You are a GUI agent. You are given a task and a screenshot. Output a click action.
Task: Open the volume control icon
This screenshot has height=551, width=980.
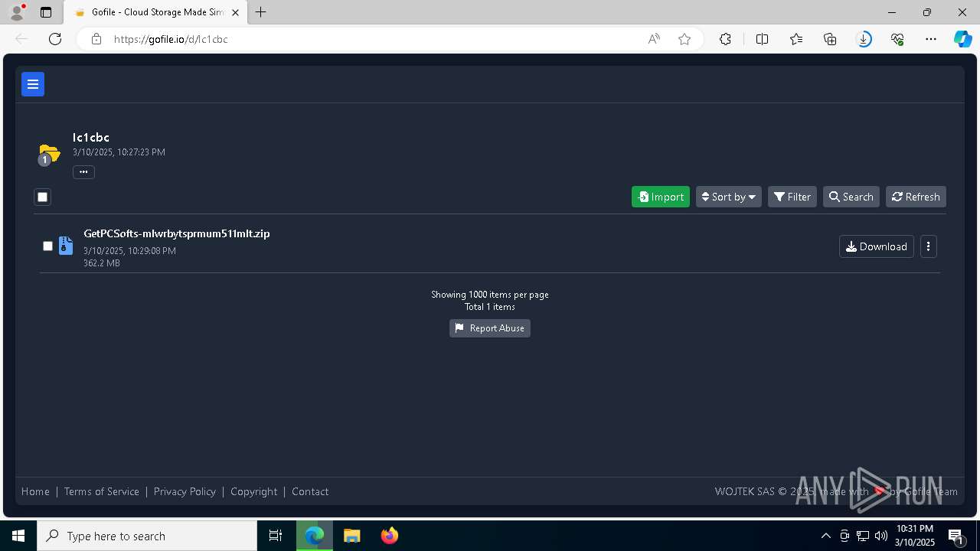click(x=881, y=536)
